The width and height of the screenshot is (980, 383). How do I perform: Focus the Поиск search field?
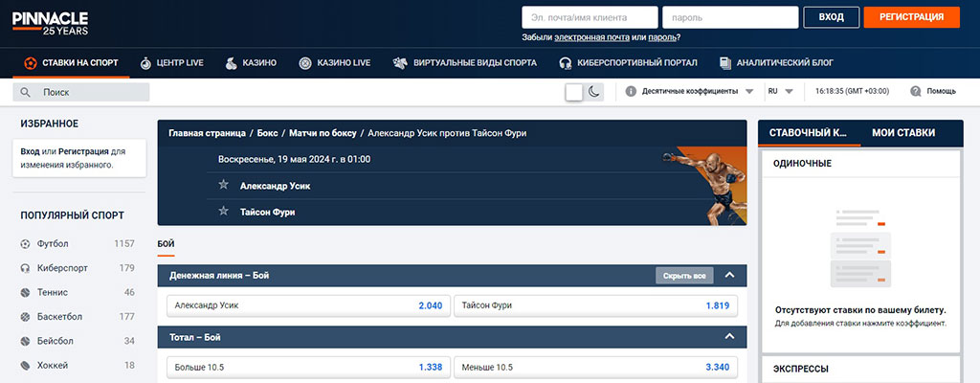tap(81, 92)
